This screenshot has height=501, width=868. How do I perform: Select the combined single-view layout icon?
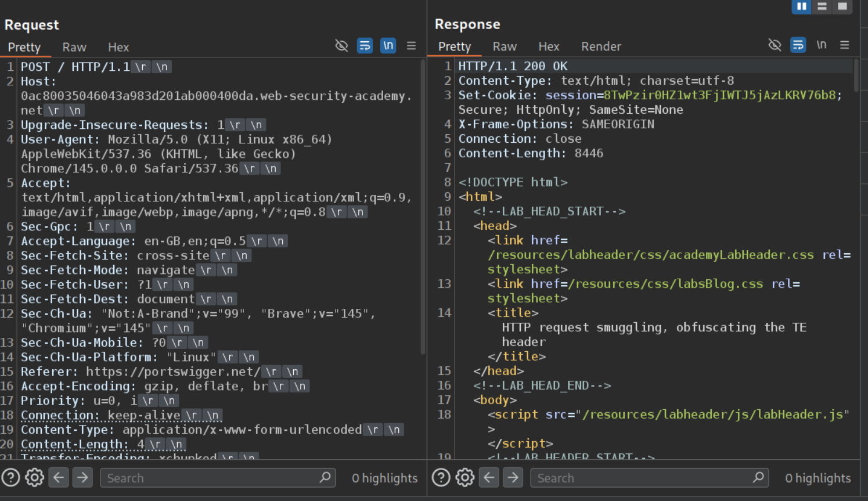click(842, 6)
